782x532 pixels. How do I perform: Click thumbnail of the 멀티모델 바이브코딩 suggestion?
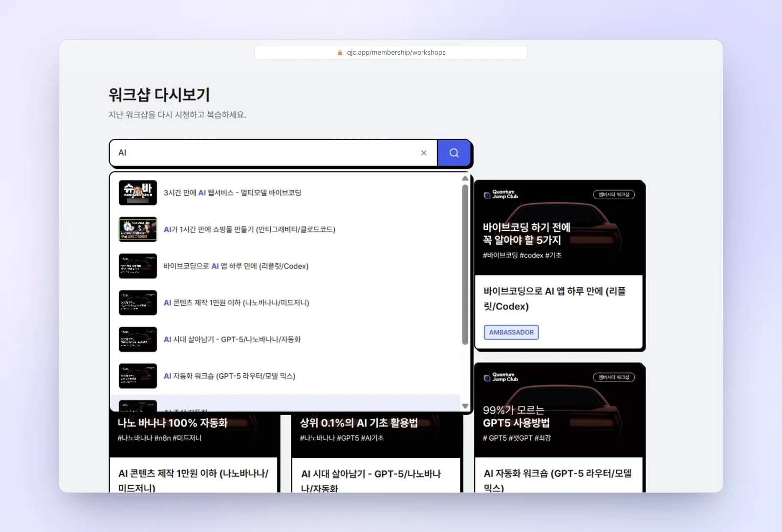pos(138,192)
